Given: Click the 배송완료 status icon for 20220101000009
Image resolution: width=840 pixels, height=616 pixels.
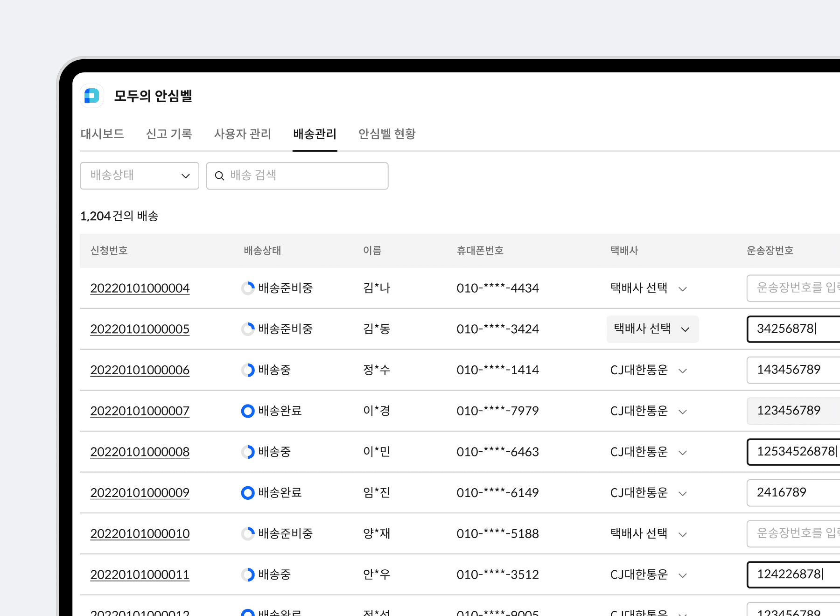Looking at the screenshot, I should (247, 492).
